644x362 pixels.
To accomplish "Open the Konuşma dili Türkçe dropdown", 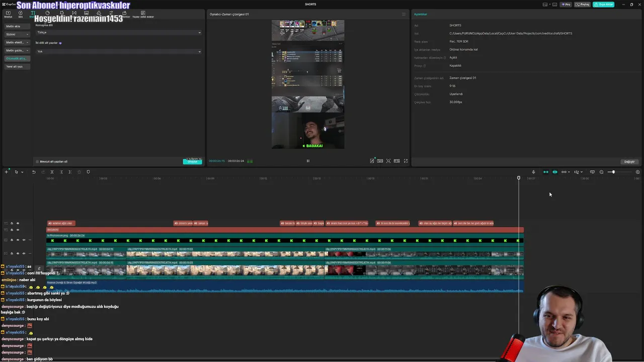I will 118,33.
